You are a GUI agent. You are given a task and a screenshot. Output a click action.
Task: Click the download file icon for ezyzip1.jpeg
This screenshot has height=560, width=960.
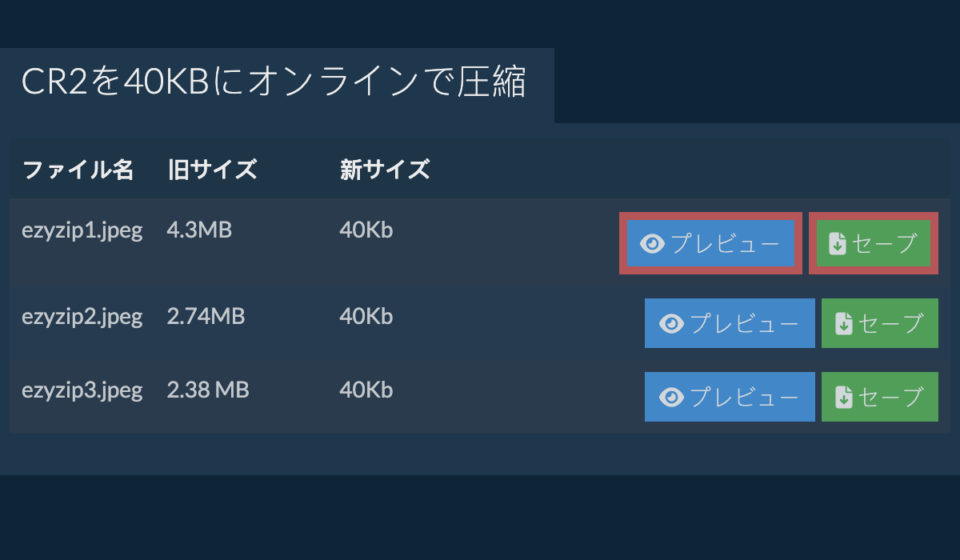click(837, 243)
